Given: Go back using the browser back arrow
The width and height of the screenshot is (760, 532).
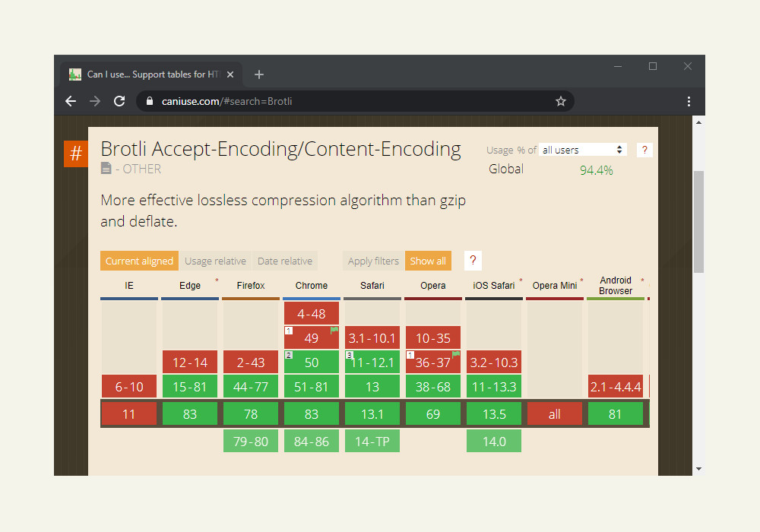Looking at the screenshot, I should click(71, 101).
